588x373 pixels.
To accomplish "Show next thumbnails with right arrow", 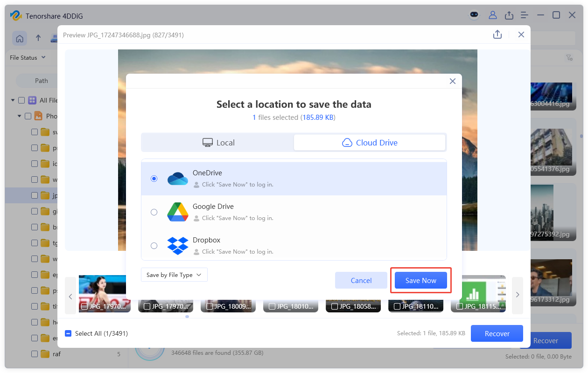I will (518, 295).
